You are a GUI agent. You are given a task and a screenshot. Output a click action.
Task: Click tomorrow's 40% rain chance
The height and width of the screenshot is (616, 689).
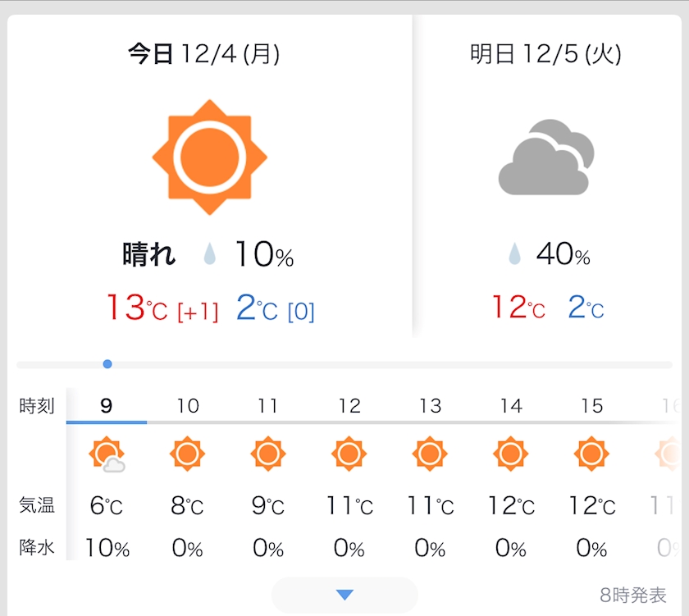563,255
